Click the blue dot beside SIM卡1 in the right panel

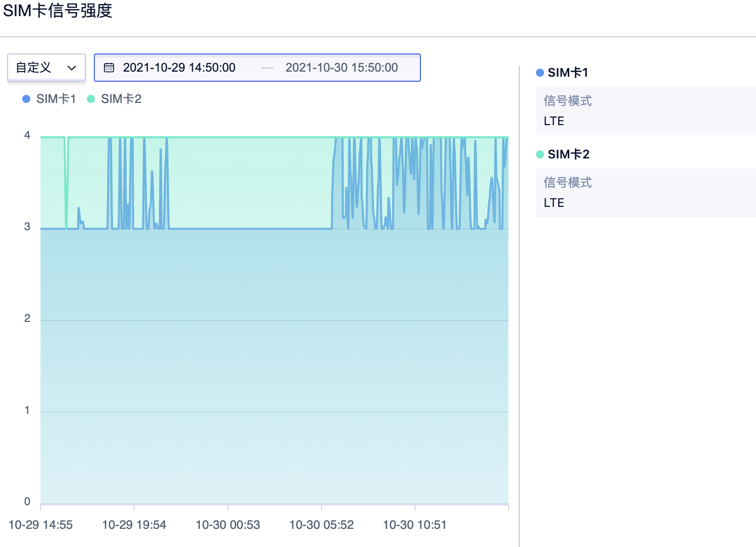(x=539, y=73)
